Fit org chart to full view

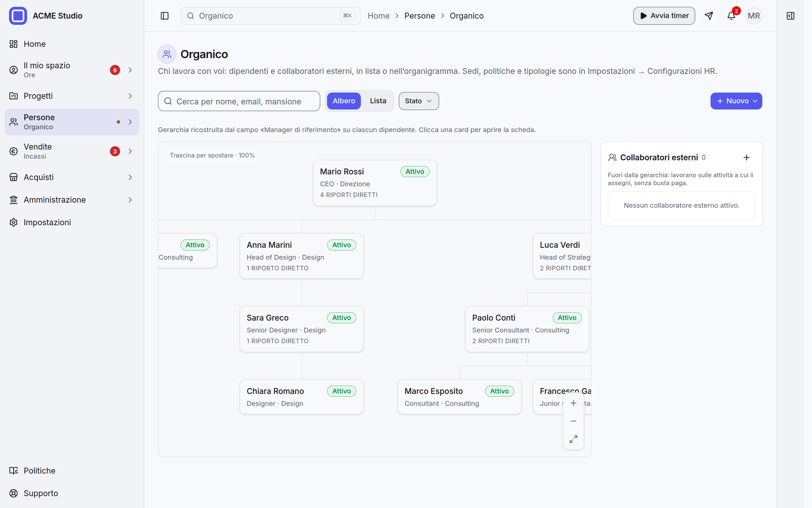tap(573, 439)
